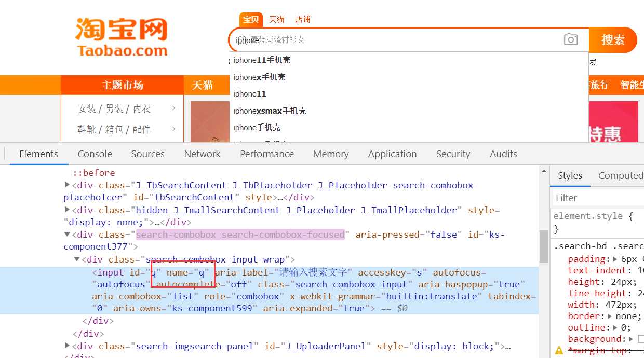Open the 内衣 category link
This screenshot has height=358, width=644.
point(142,109)
